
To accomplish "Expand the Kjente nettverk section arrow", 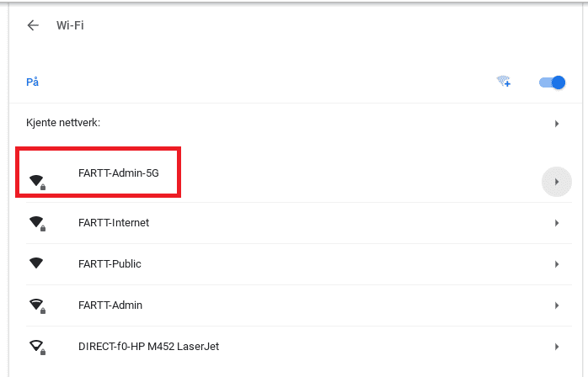I will [557, 124].
